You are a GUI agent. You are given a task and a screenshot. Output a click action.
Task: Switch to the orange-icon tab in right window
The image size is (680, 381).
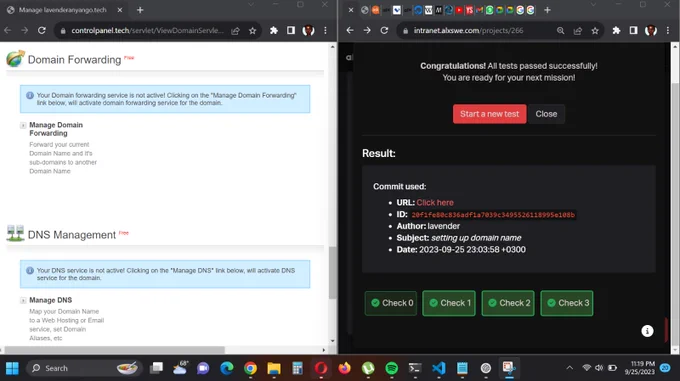click(375, 10)
